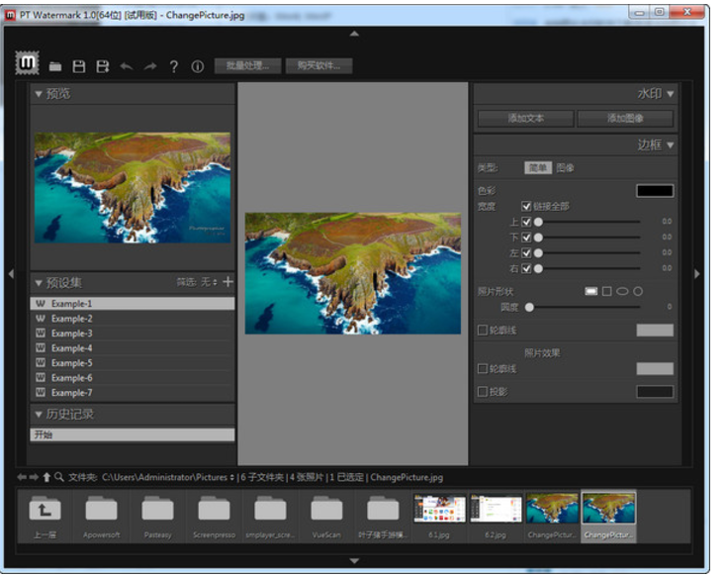The width and height of the screenshot is (728, 577).
Task: Collapse the left sidebar arrow
Action: click(x=11, y=273)
